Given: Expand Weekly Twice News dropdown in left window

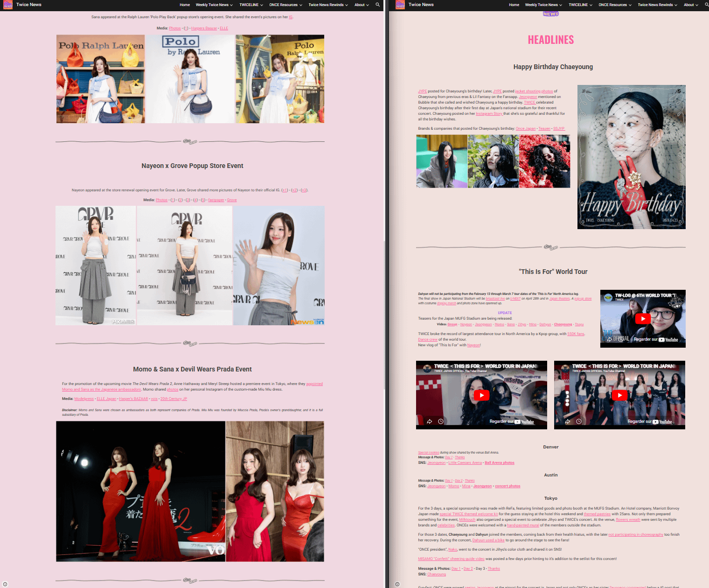Looking at the screenshot, I should (214, 5).
